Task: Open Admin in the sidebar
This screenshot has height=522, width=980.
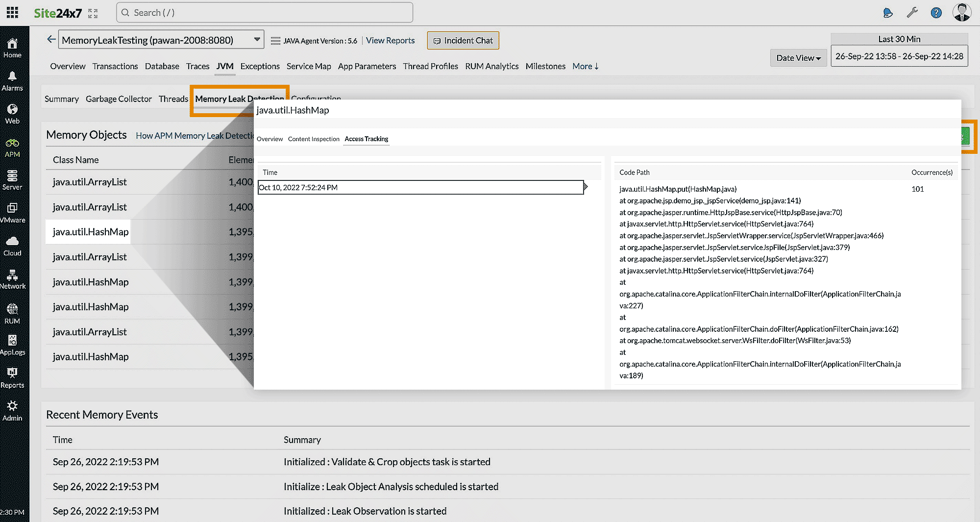Action: click(x=12, y=411)
